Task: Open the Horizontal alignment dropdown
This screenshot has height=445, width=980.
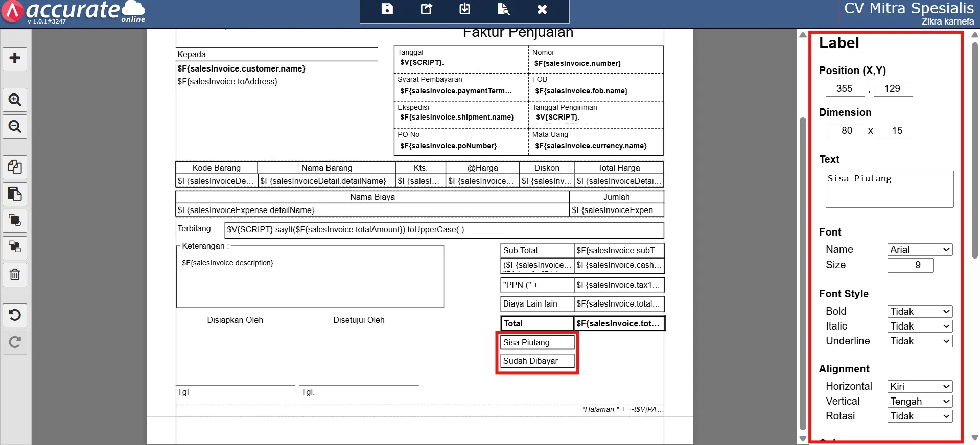Action: tap(920, 386)
